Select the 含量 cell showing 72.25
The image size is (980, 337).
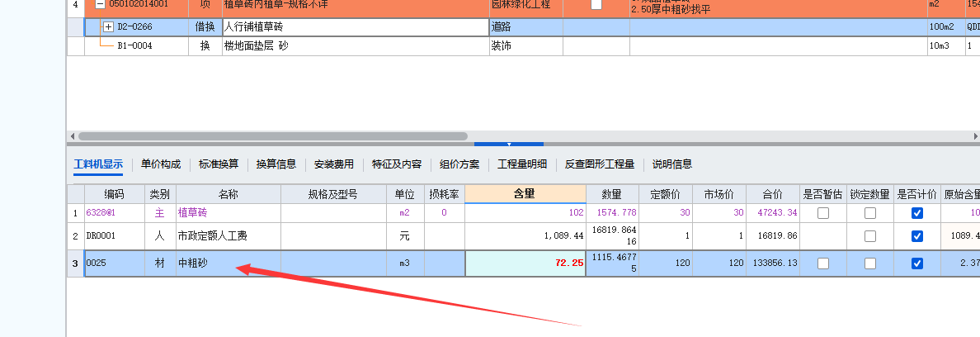pos(525,263)
